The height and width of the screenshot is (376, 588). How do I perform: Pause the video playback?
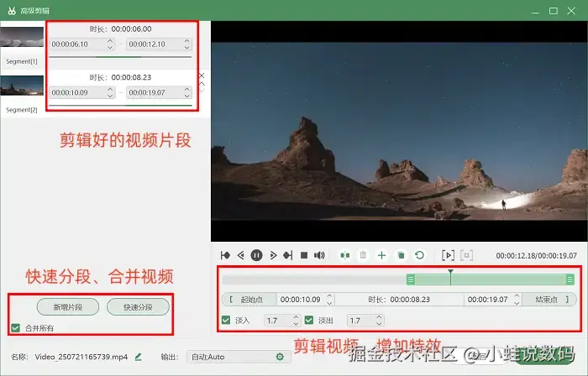click(256, 255)
